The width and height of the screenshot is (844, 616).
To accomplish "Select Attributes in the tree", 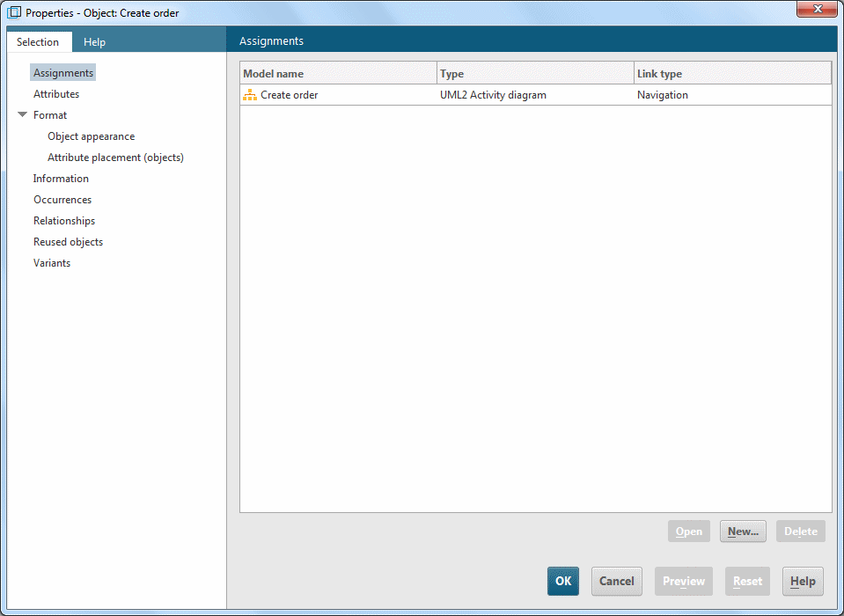I will pos(56,93).
